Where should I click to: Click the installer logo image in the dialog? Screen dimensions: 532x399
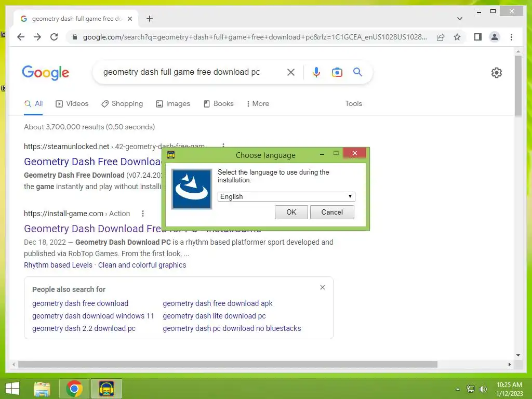click(192, 189)
